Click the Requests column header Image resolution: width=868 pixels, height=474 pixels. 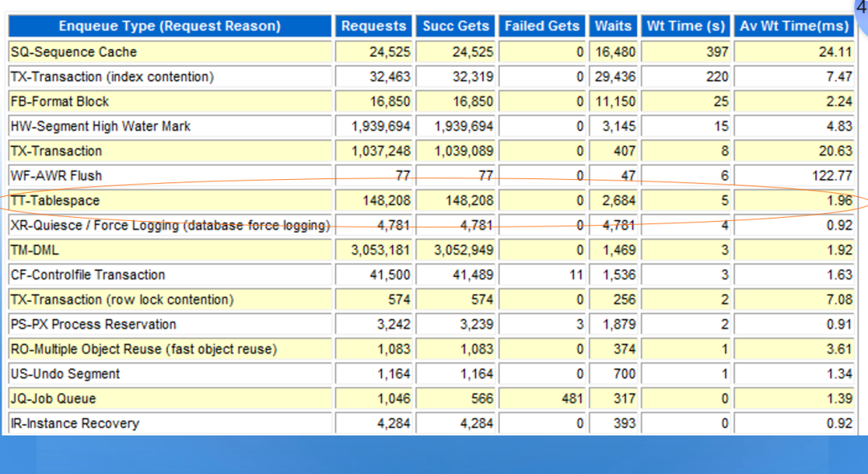point(374,26)
